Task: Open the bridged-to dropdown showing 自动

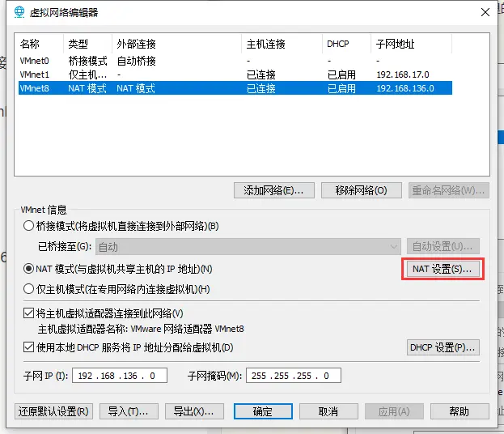Action: point(248,246)
